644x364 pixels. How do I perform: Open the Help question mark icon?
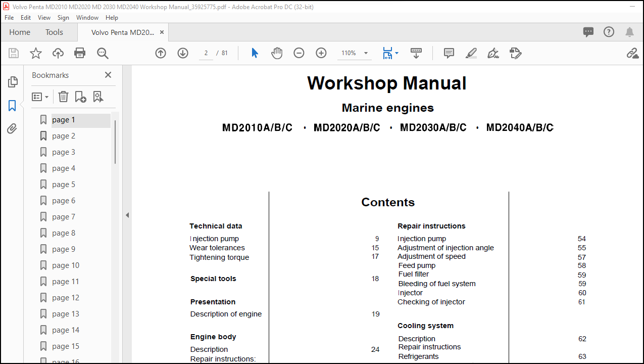[x=609, y=32]
